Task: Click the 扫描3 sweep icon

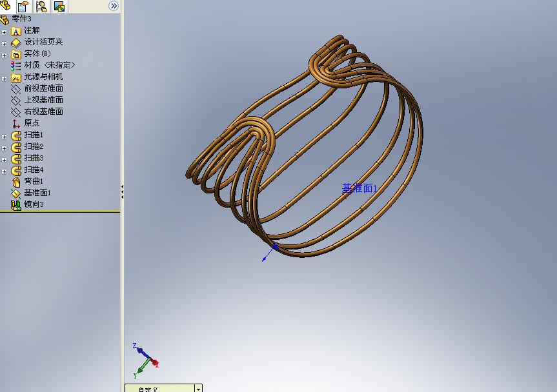Action: [15, 159]
